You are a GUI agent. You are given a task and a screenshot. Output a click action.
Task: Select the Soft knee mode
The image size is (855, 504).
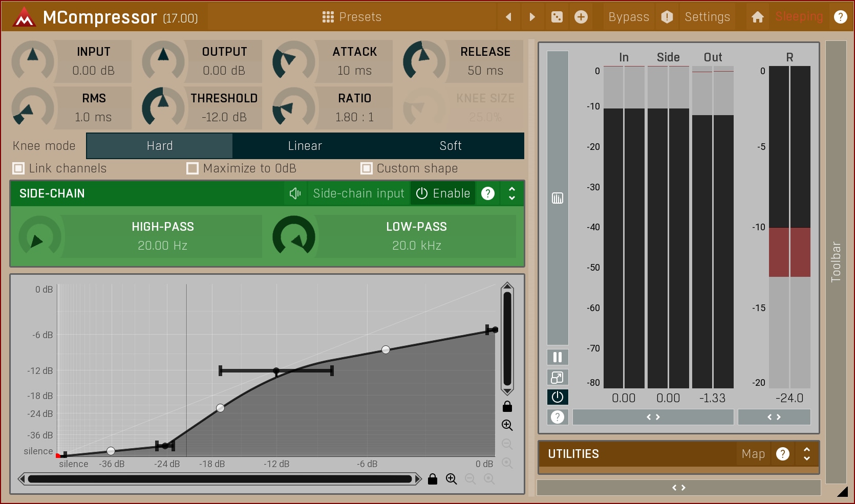451,146
